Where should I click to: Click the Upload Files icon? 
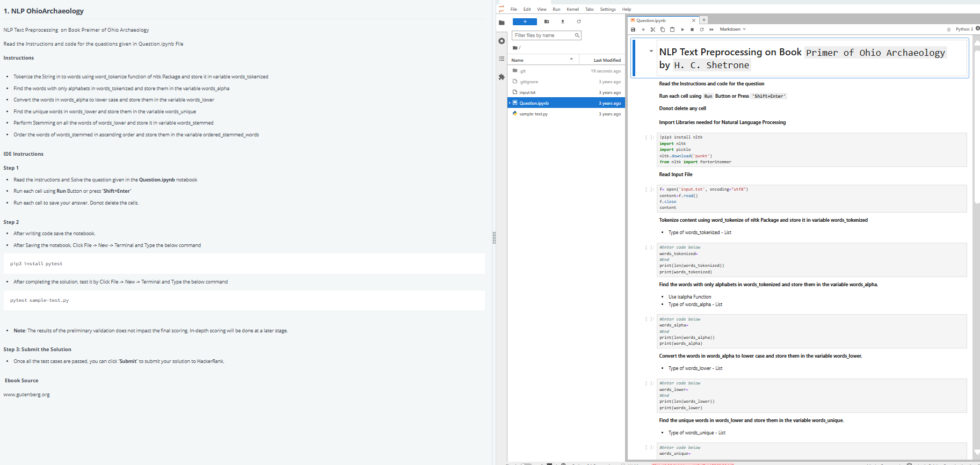pos(563,21)
